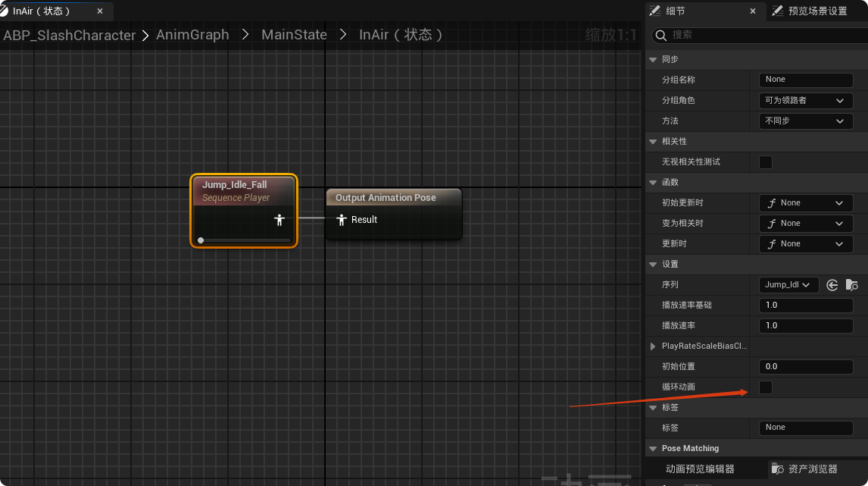Collapse the 标签 section
Screen dimensions: 868x486
pos(653,407)
